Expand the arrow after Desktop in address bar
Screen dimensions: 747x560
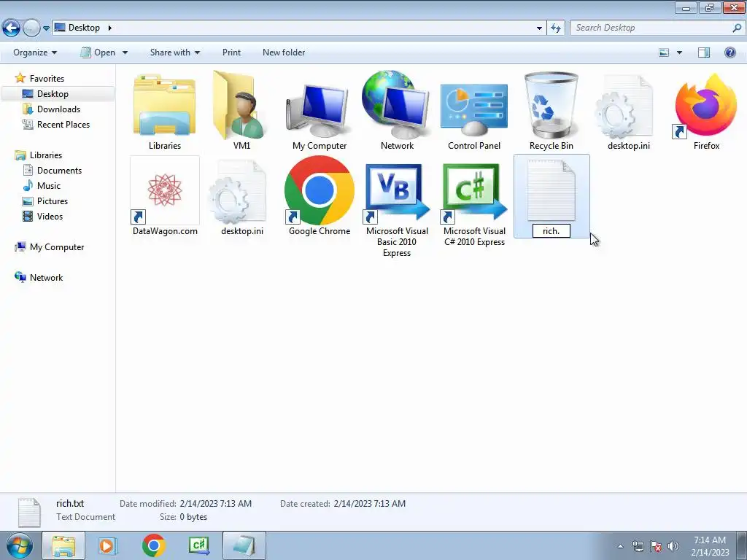[x=110, y=28]
